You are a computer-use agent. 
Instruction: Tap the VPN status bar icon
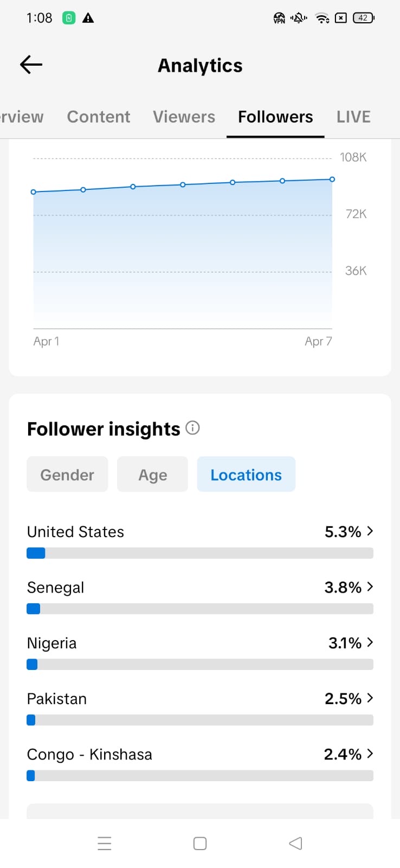pyautogui.click(x=279, y=18)
